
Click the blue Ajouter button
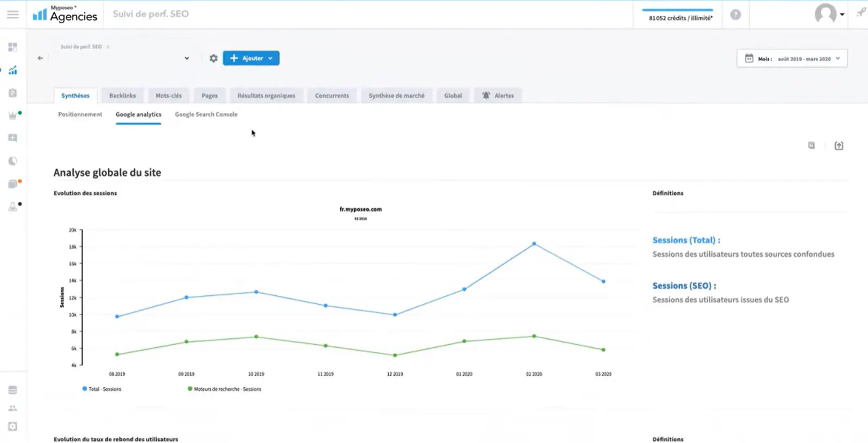tap(251, 58)
